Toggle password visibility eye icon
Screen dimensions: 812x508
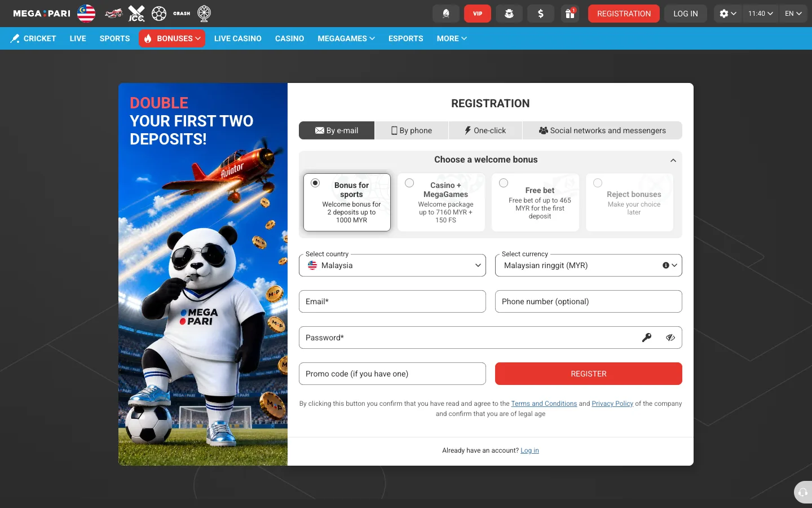(x=670, y=338)
